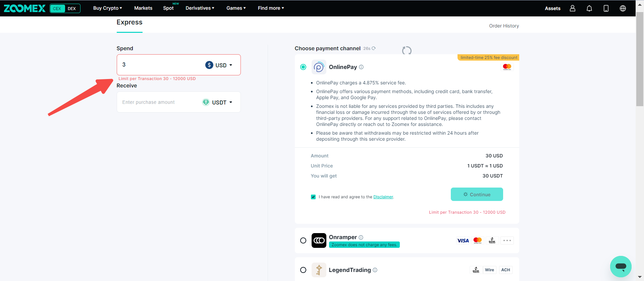Click the refresh quote timer icon
The width and height of the screenshot is (644, 281).
tap(374, 48)
